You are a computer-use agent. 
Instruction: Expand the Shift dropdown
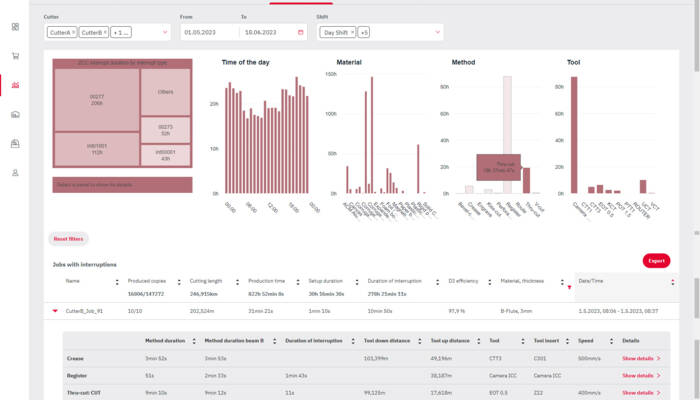pyautogui.click(x=437, y=33)
